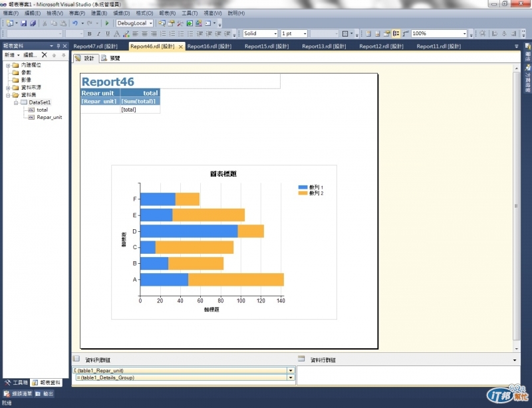Collapse the DataSet1 tree node
The image size is (532, 408).
pyautogui.click(x=16, y=102)
